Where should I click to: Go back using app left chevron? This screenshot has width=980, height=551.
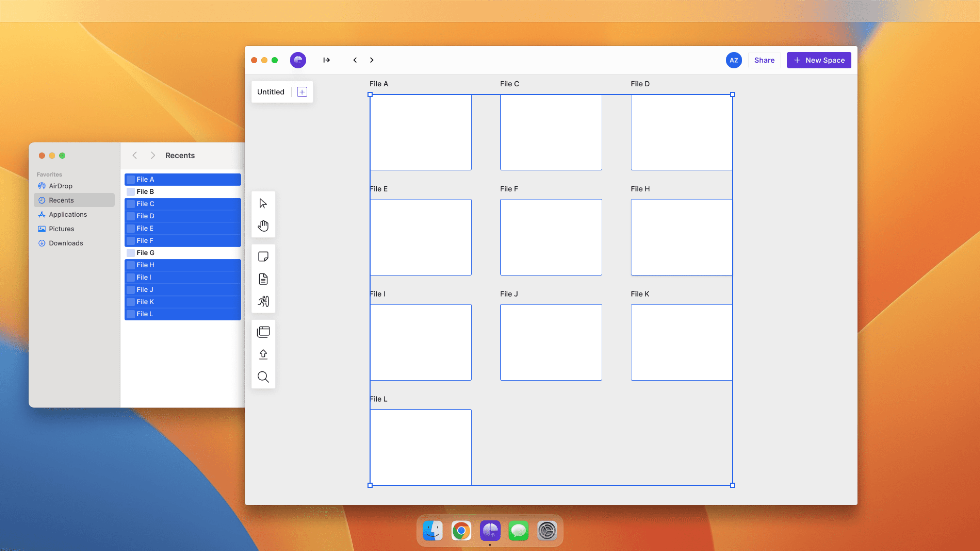[355, 60]
